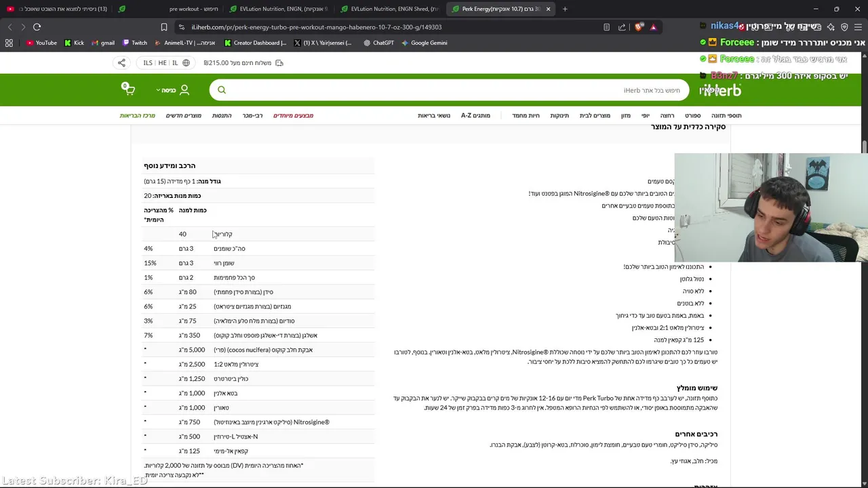Switch to the EVLution Nutrition, ENGN Shred tab
868x488 pixels.
point(390,9)
